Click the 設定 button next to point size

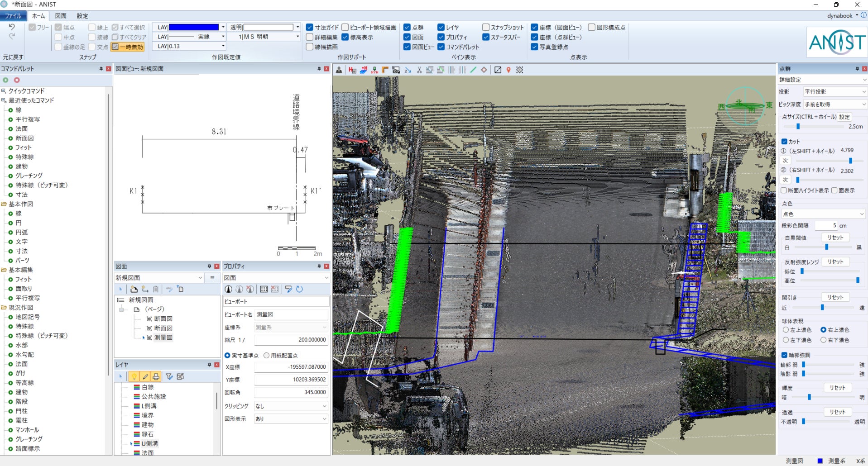point(844,117)
